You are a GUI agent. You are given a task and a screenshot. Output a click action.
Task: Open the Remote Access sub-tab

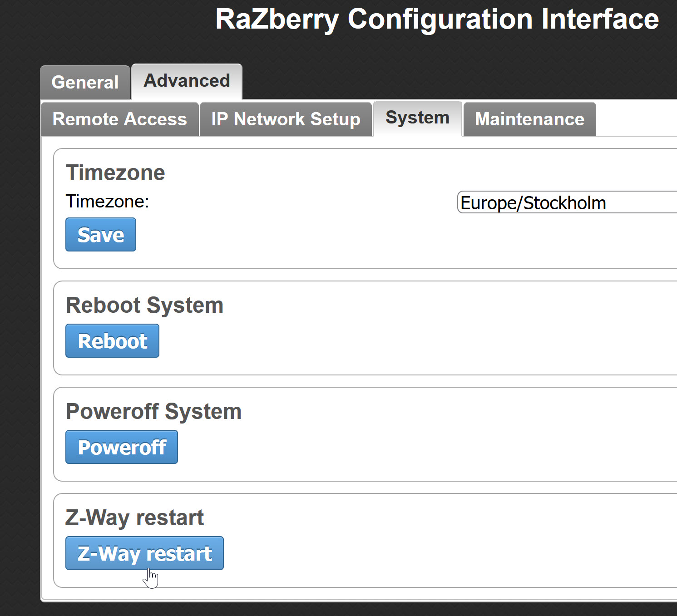pyautogui.click(x=120, y=119)
